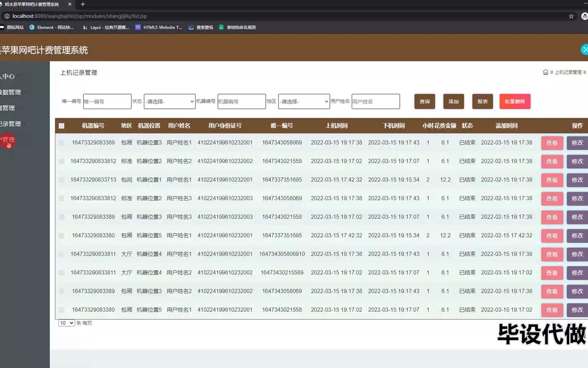The image size is (588, 368).
Task: Open the 地区 region dropdown
Action: [304, 101]
